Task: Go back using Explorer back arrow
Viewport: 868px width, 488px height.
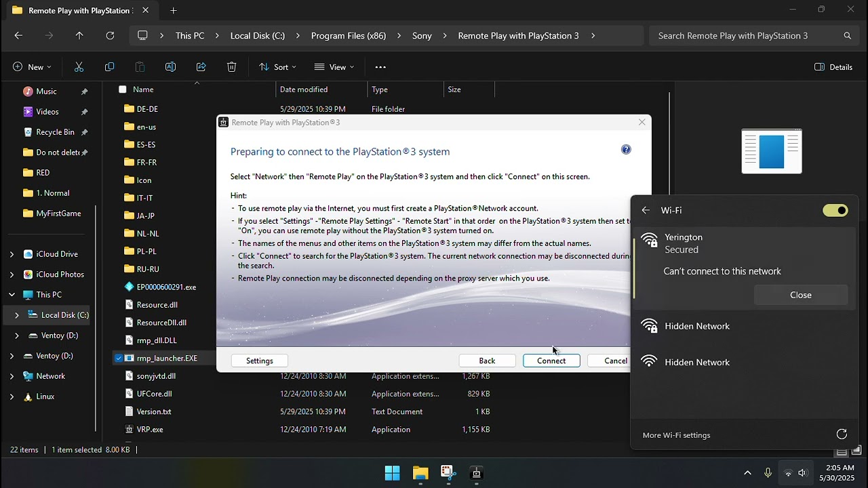Action: click(x=18, y=35)
